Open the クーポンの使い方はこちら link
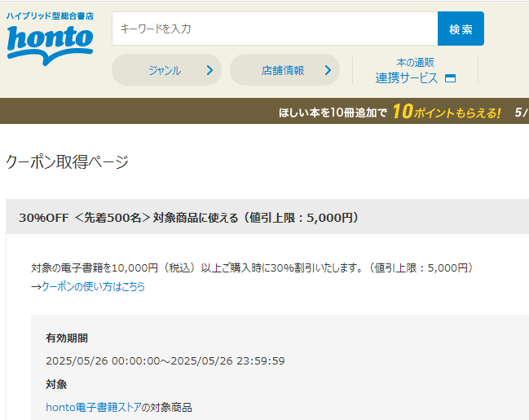 (93, 286)
